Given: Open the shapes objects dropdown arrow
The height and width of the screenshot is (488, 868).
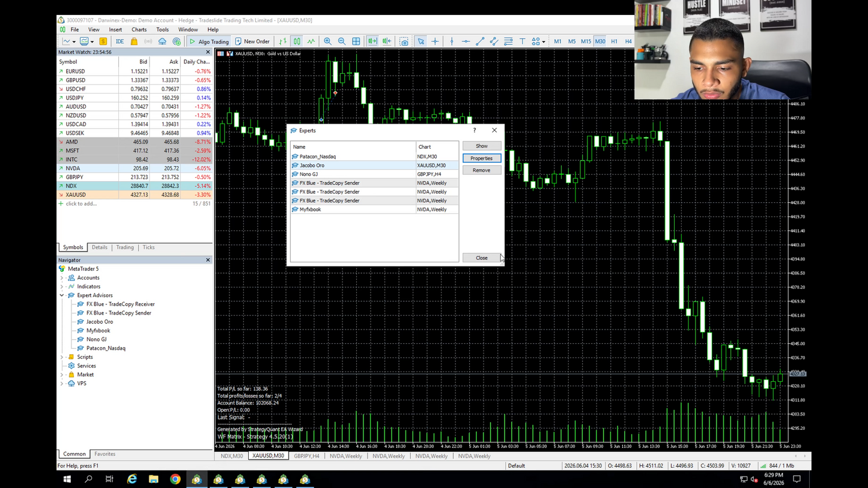Looking at the screenshot, I should tap(544, 42).
